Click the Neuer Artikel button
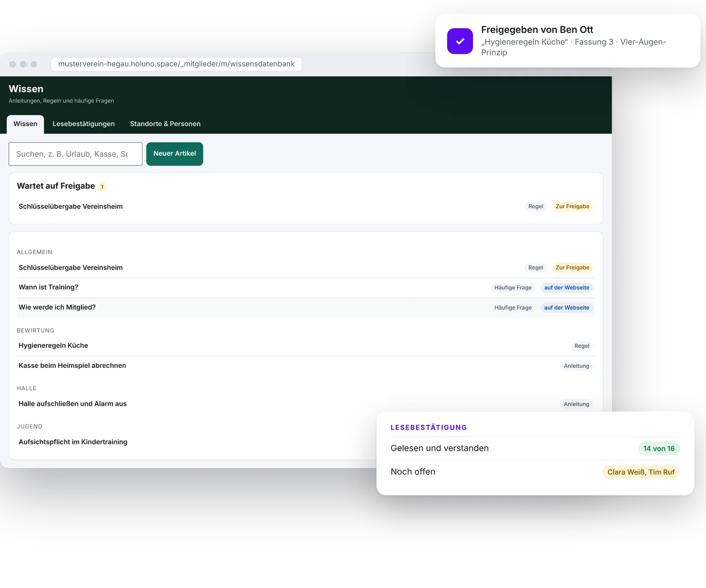The image size is (706, 588). (x=175, y=154)
